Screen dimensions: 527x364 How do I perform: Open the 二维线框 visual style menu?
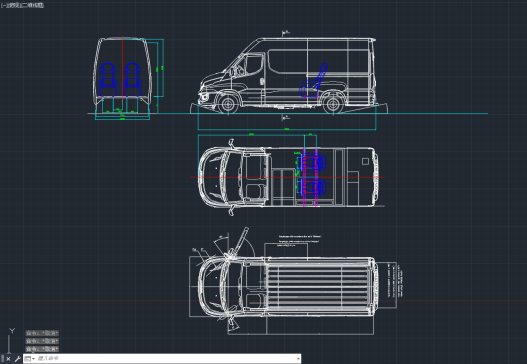[x=33, y=5]
